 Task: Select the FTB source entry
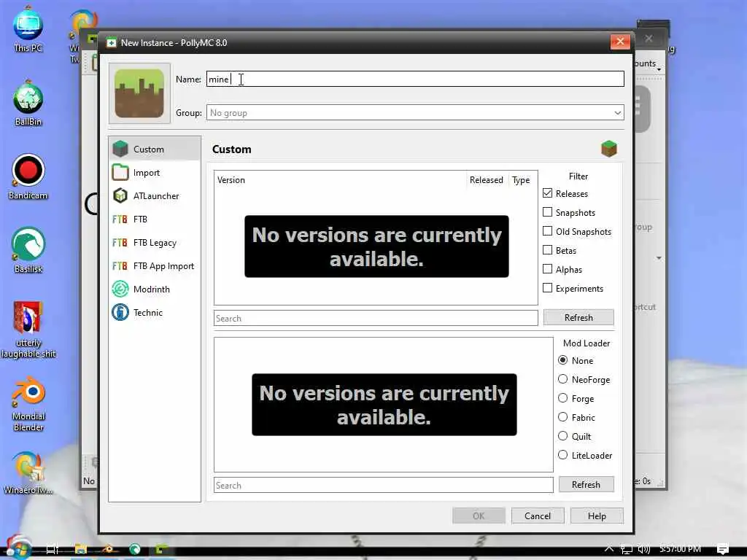[155, 219]
